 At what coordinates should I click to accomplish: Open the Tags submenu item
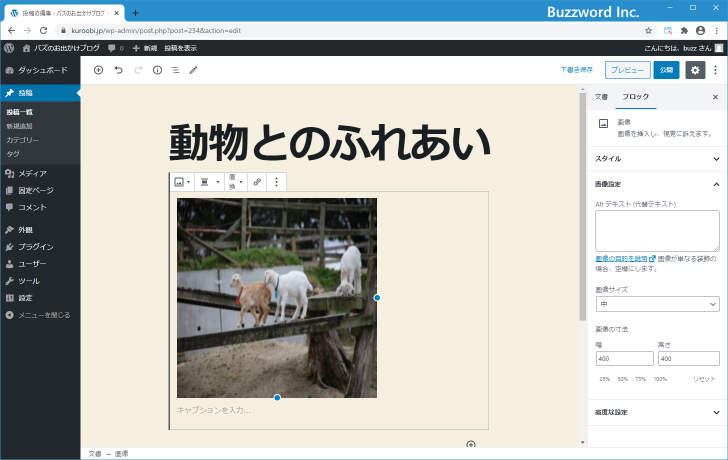click(13, 154)
